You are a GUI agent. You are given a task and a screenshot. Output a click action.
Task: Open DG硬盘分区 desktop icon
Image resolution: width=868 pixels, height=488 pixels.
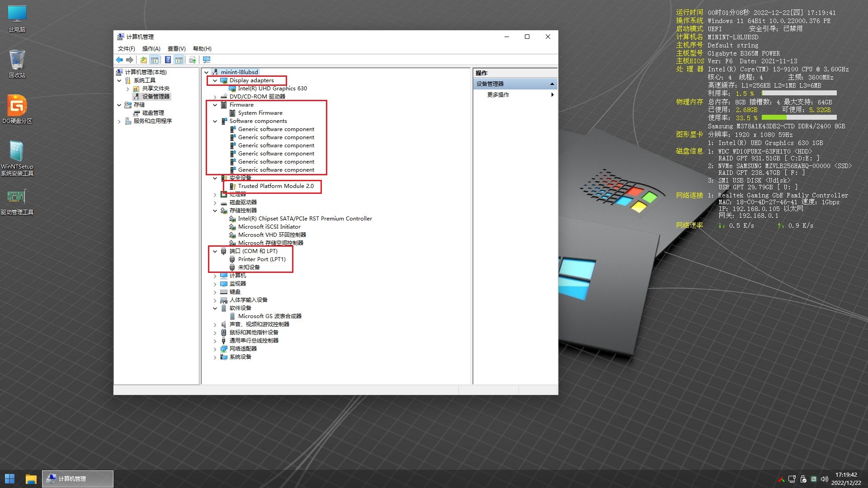[x=17, y=109]
